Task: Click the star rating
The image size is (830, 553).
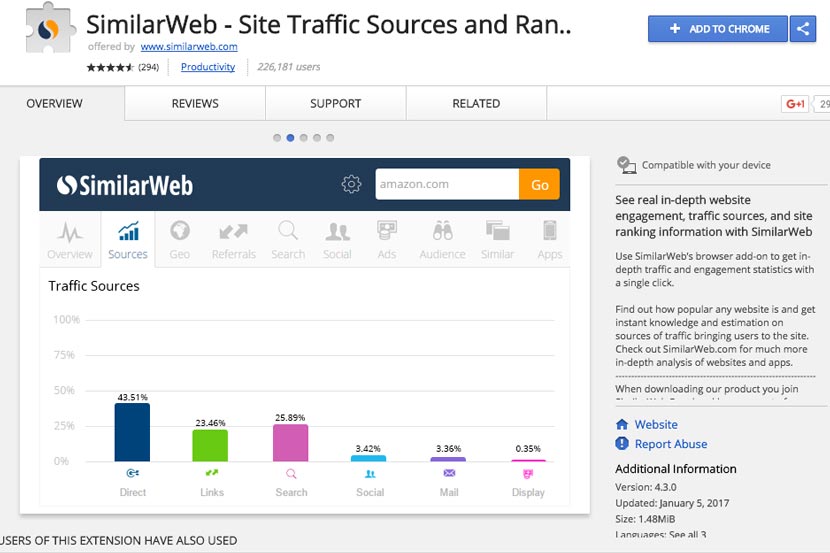Action: 110,67
